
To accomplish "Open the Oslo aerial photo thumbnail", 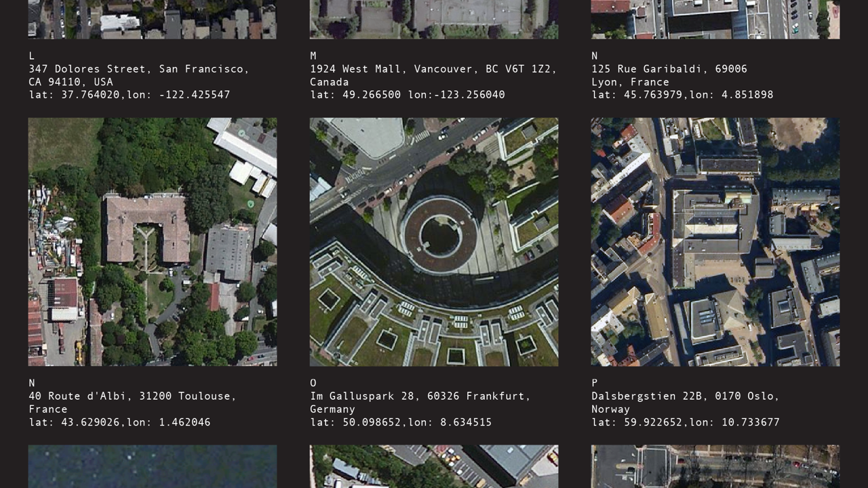I will click(x=715, y=242).
